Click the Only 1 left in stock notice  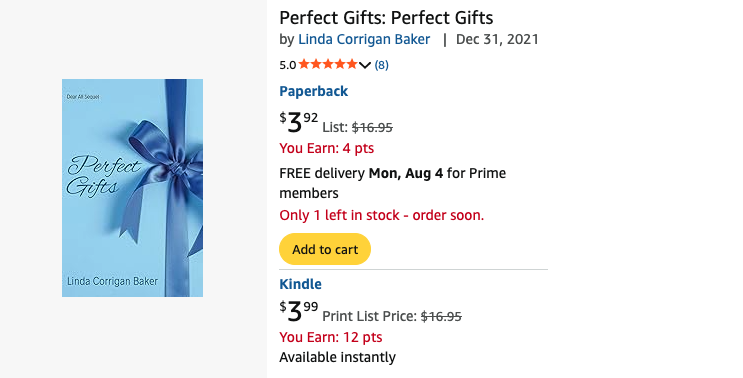(x=381, y=216)
